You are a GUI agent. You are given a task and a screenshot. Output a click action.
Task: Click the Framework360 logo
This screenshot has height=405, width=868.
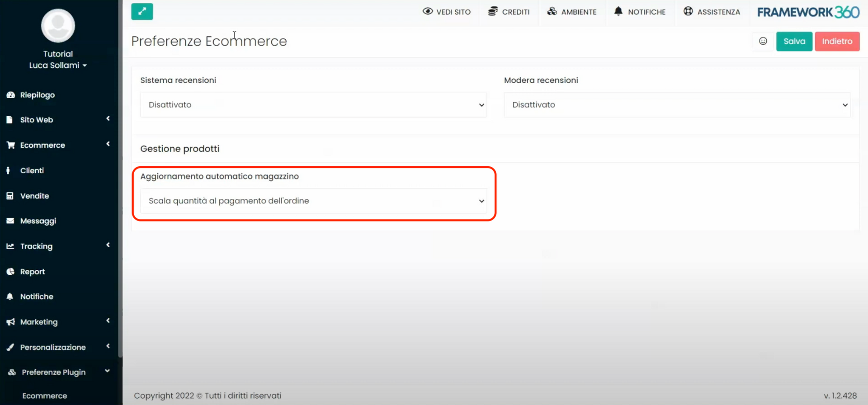coord(808,12)
